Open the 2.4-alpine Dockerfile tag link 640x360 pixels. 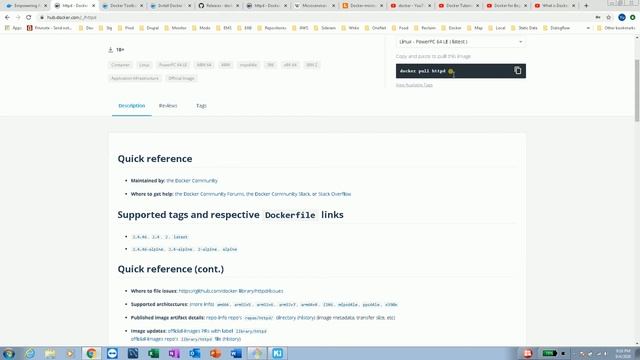click(x=180, y=249)
